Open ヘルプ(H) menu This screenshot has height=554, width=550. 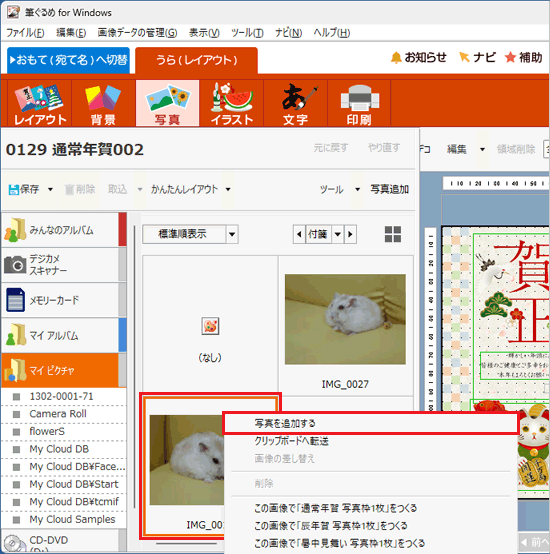pyautogui.click(x=332, y=33)
